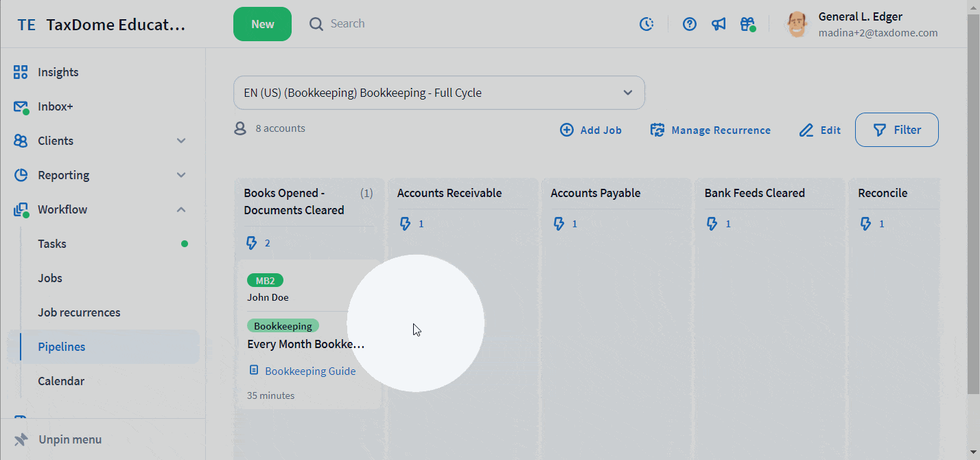
Task: Expand the Reporting sidebar section
Action: pos(181,175)
